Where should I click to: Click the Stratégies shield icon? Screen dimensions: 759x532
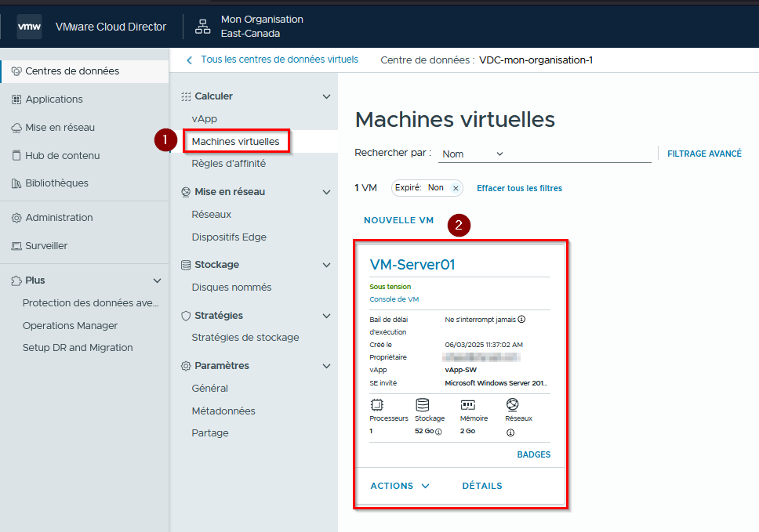coord(186,316)
